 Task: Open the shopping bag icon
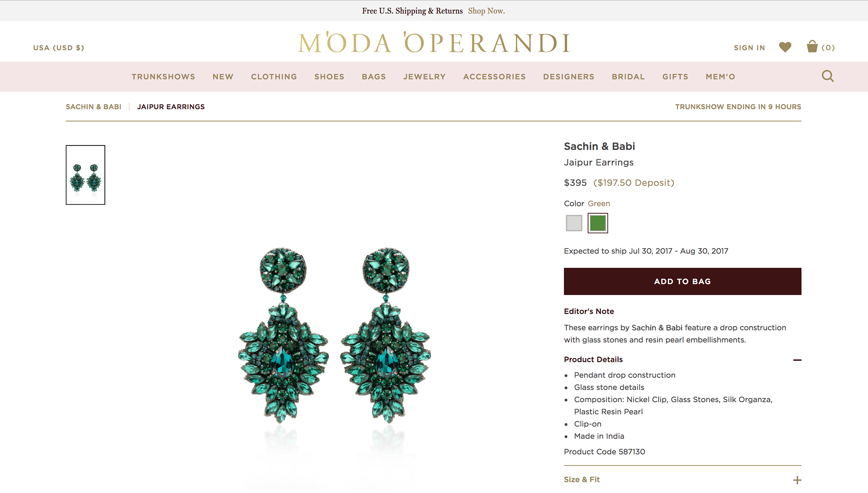point(812,47)
